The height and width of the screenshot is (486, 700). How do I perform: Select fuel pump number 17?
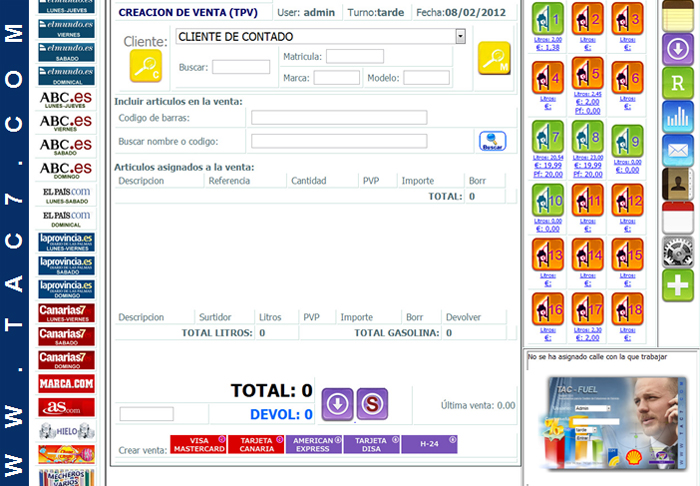(x=588, y=309)
